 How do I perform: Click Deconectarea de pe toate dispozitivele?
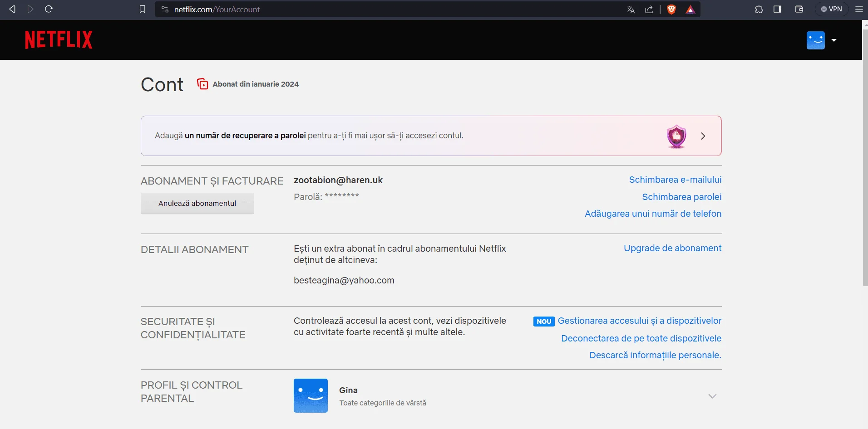point(641,338)
